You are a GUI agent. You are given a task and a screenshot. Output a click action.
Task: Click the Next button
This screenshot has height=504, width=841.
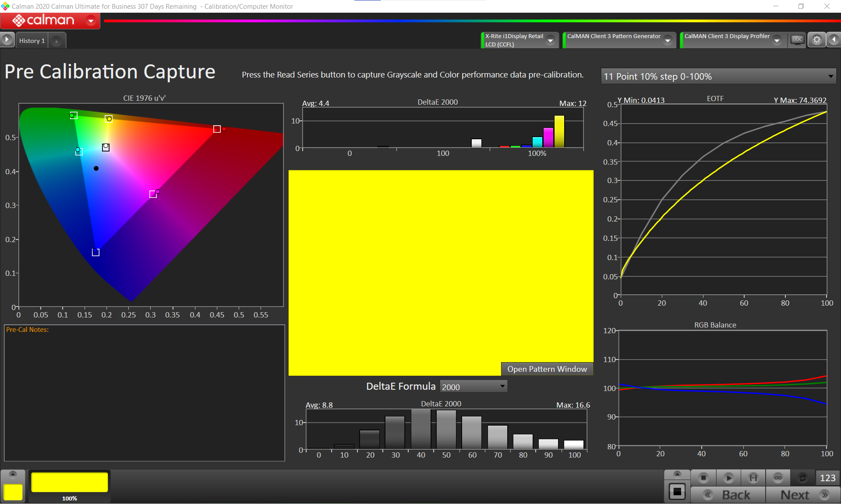pos(802,495)
